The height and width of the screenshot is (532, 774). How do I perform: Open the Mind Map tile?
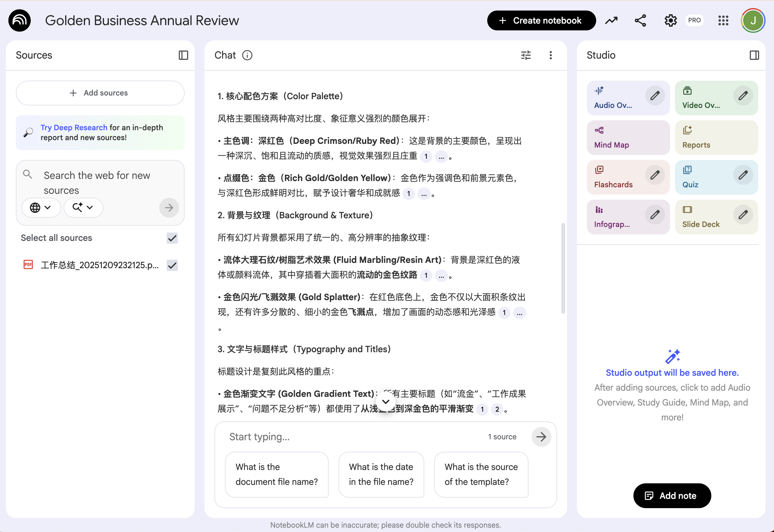point(628,138)
